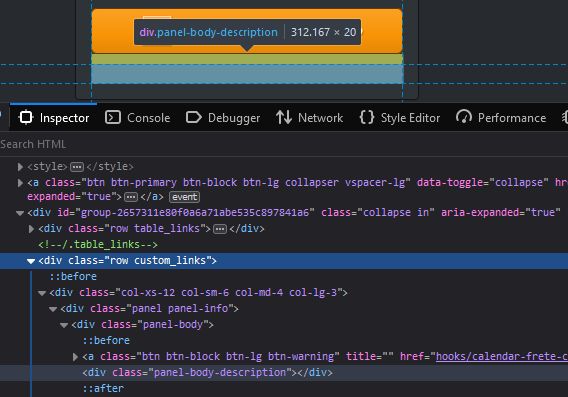Click the event badge on the anchor
This screenshot has height=397, width=568.
184,197
